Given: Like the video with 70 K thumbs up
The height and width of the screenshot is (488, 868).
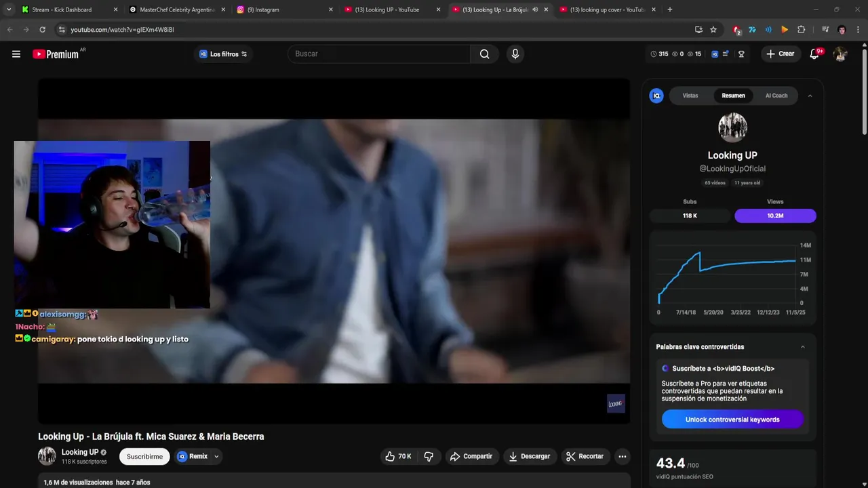Looking at the screenshot, I should click(x=398, y=456).
